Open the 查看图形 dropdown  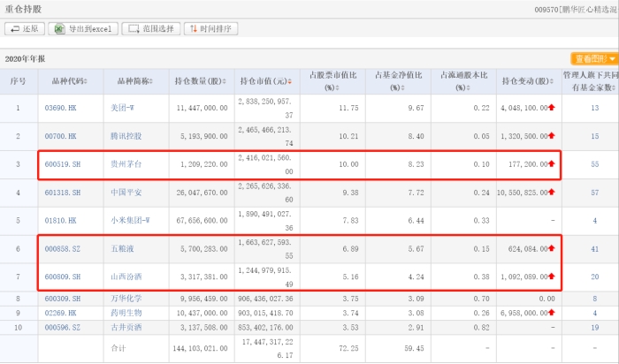click(x=594, y=59)
